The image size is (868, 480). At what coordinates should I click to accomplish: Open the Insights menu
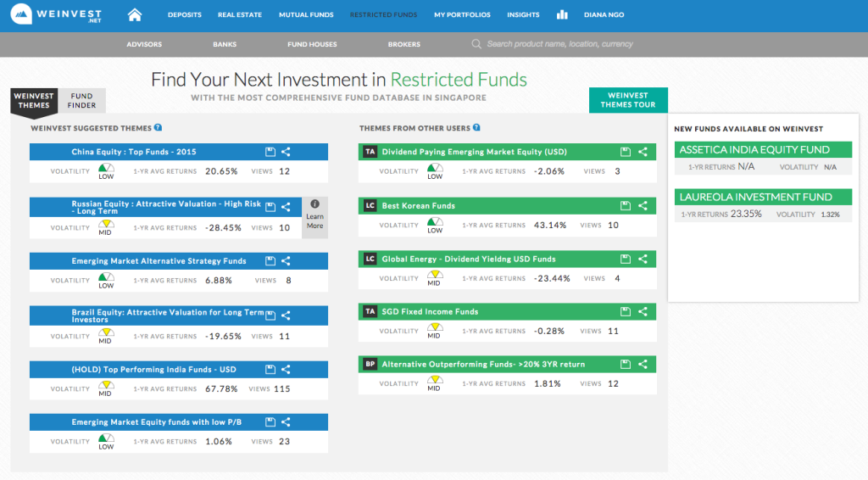point(523,15)
